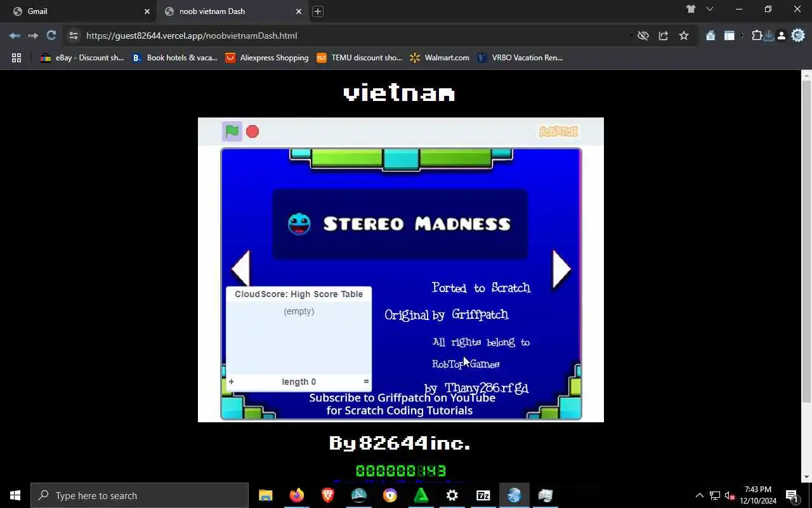The image size is (812, 508).
Task: Open the downloads icon
Action: (769, 36)
